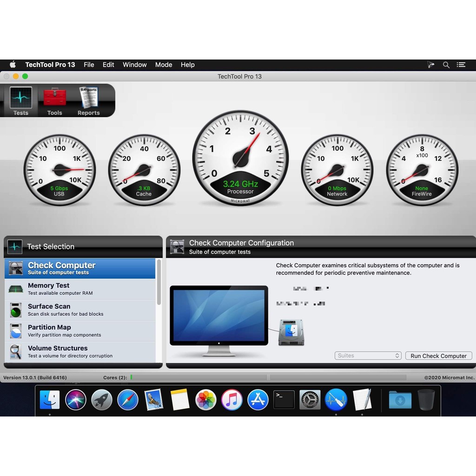Open the Mail stamp icon in Dock
The height and width of the screenshot is (476, 476).
pos(154,399)
